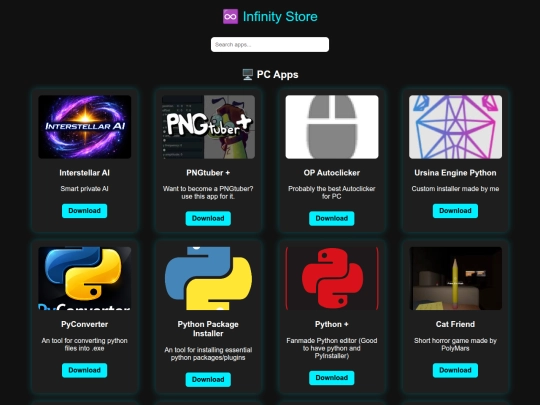
Task: Select the Cat Friend title text
Action: click(455, 324)
